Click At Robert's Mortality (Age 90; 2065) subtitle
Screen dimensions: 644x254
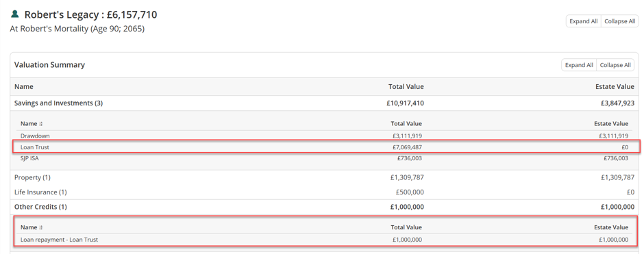pyautogui.click(x=77, y=29)
